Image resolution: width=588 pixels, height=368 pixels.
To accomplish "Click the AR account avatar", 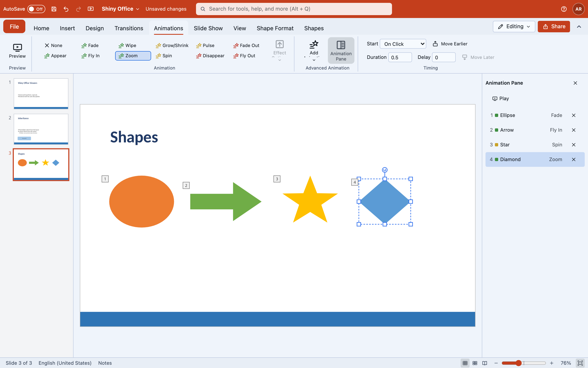I will (578, 9).
